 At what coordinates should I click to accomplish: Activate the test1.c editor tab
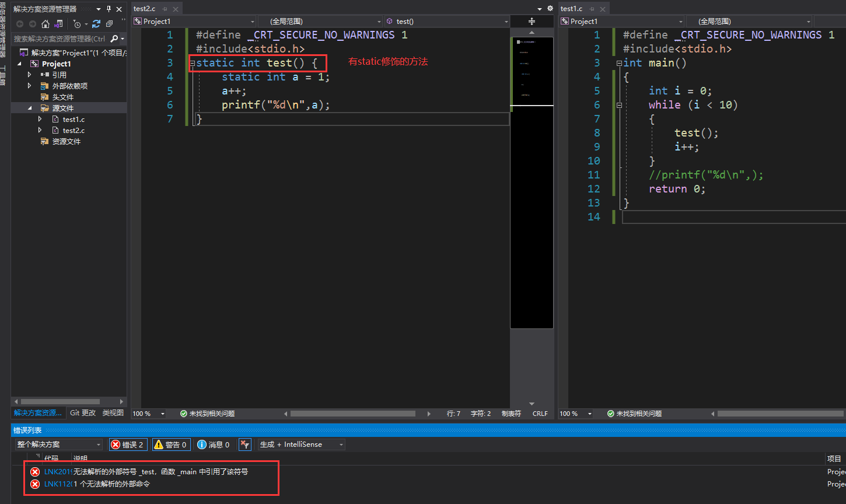tap(572, 9)
